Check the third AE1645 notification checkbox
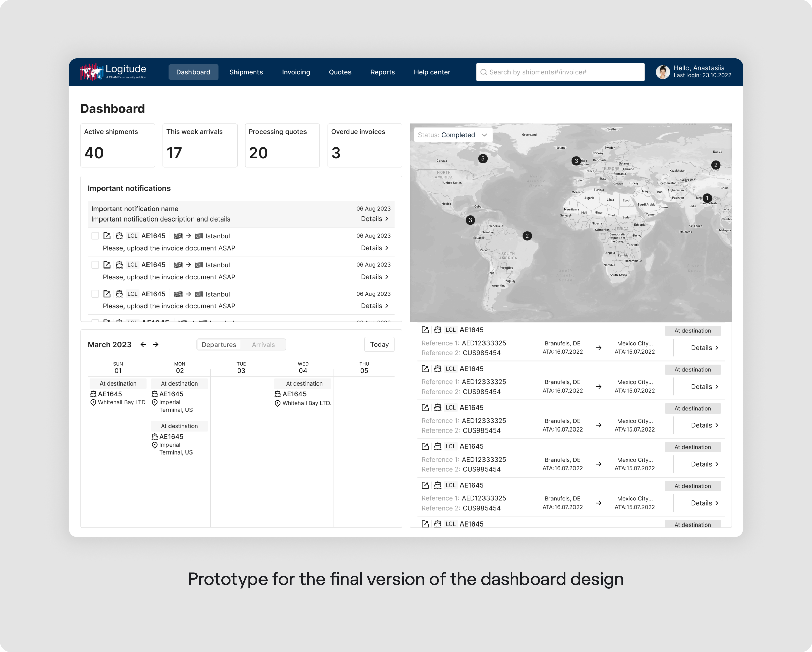The height and width of the screenshot is (652, 812). pos(95,294)
